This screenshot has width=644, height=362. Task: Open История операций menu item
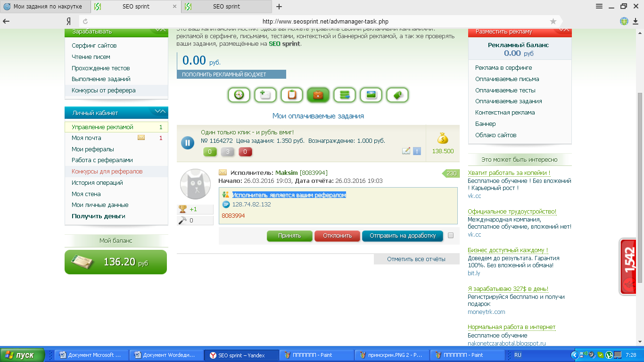click(x=97, y=183)
